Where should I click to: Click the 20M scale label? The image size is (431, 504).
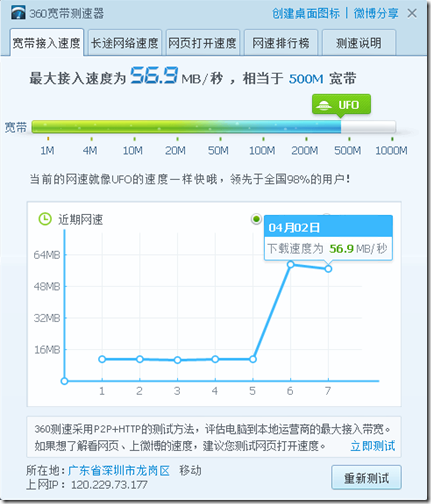coord(175,151)
